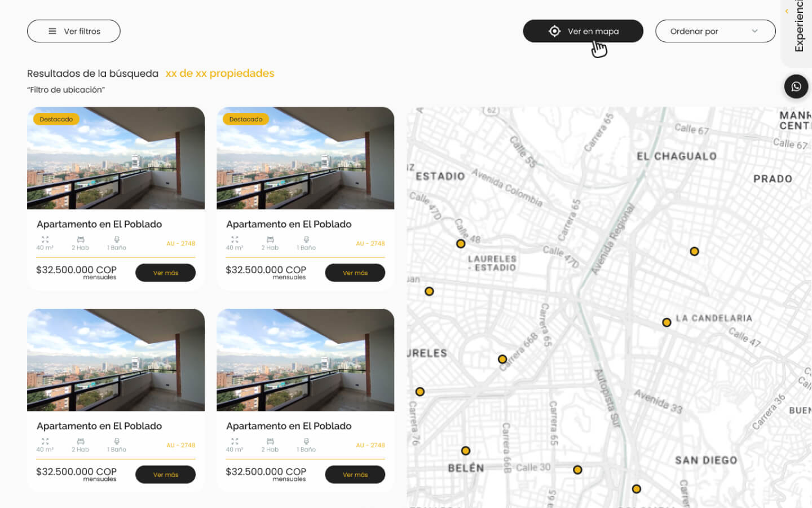812x508 pixels.
Task: Select map pin right of Calle 30
Action: pyautogui.click(x=577, y=470)
